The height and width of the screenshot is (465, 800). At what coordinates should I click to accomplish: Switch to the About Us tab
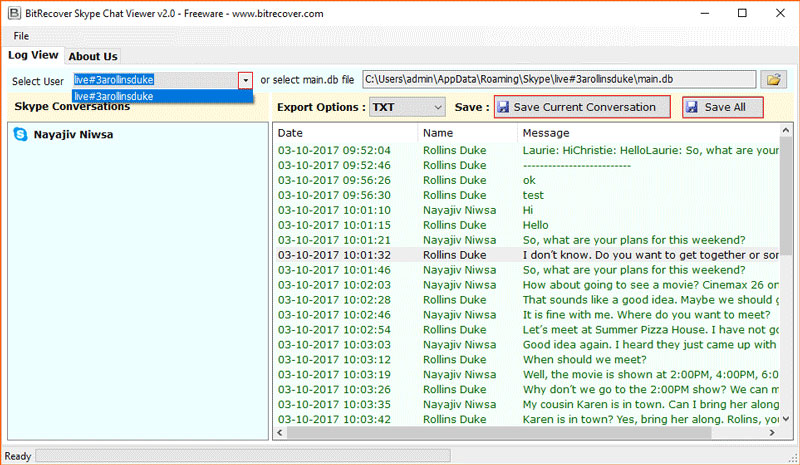click(x=93, y=57)
